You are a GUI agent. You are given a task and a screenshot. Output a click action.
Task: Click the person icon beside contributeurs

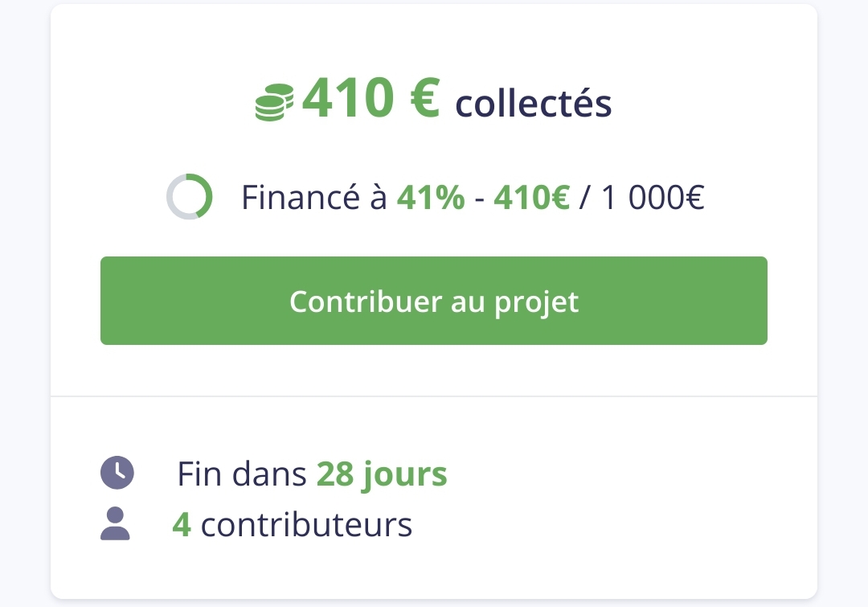[x=116, y=524]
